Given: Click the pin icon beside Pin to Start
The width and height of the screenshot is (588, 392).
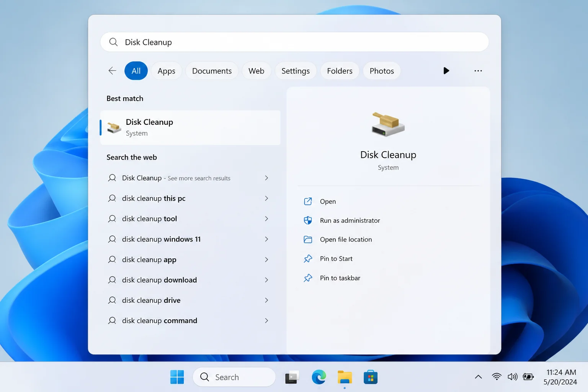Looking at the screenshot, I should (x=308, y=259).
